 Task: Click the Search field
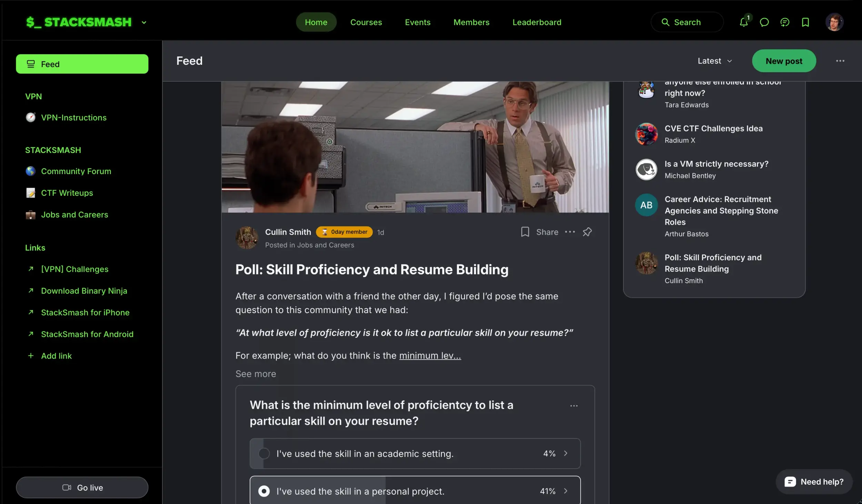(687, 22)
